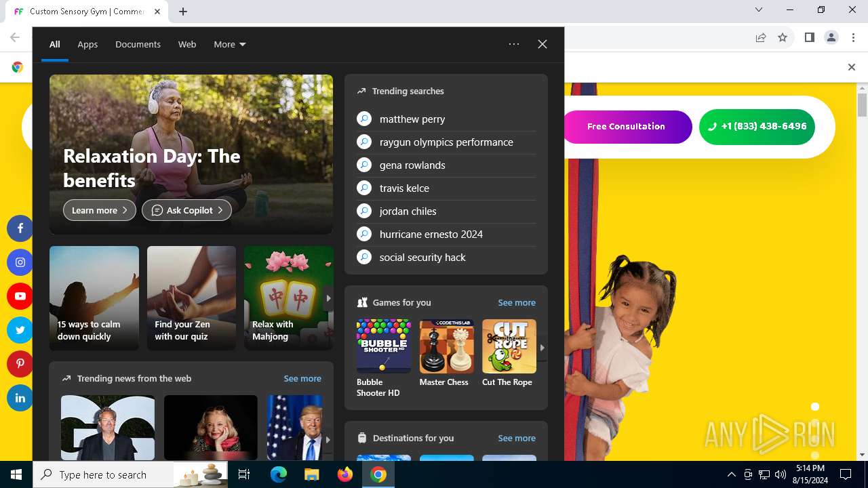Dismiss the Chrome infobar with X

point(852,67)
